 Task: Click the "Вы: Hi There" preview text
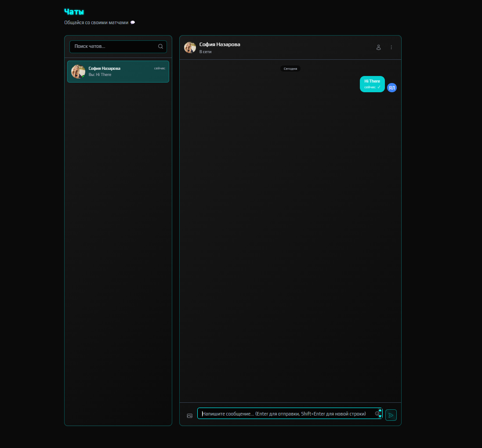pos(100,75)
